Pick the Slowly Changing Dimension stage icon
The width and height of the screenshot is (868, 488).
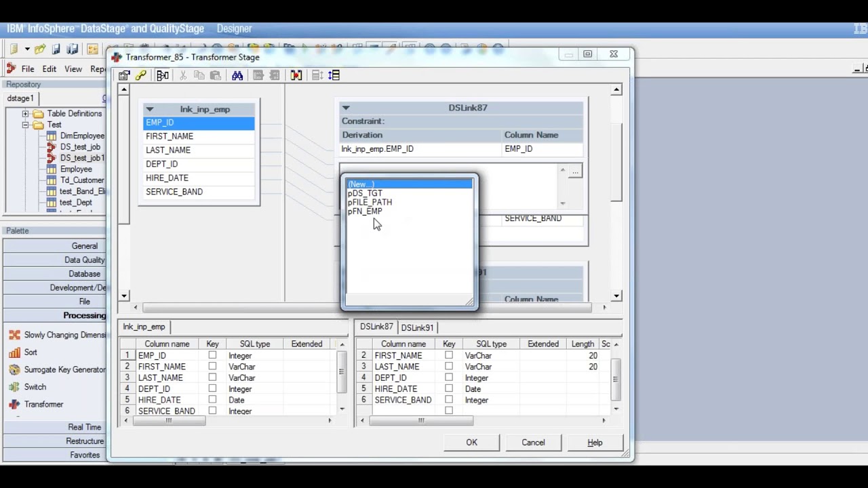point(14,335)
